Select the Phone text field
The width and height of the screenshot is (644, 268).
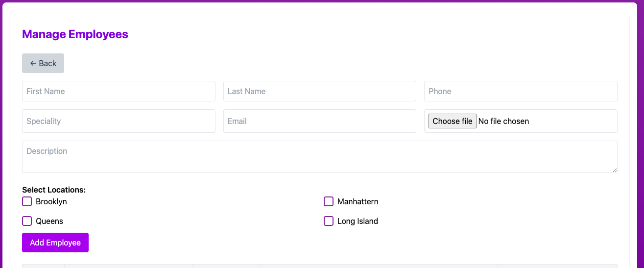pyautogui.click(x=520, y=91)
